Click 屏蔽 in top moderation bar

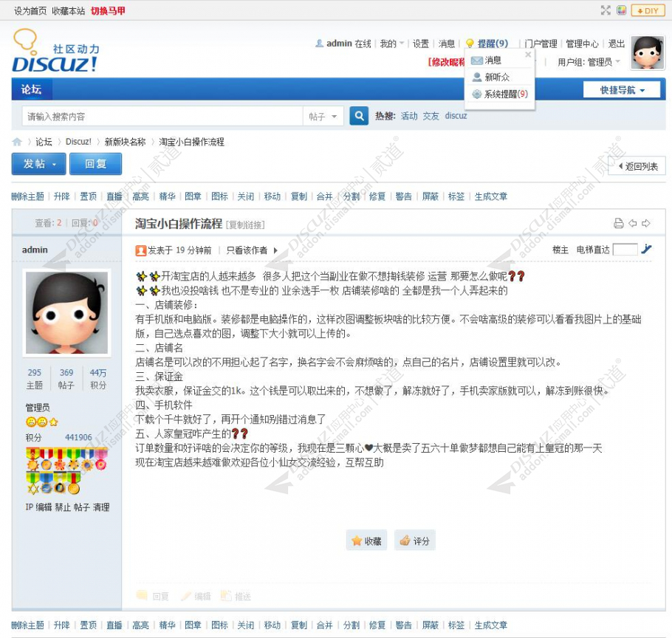[x=430, y=196]
